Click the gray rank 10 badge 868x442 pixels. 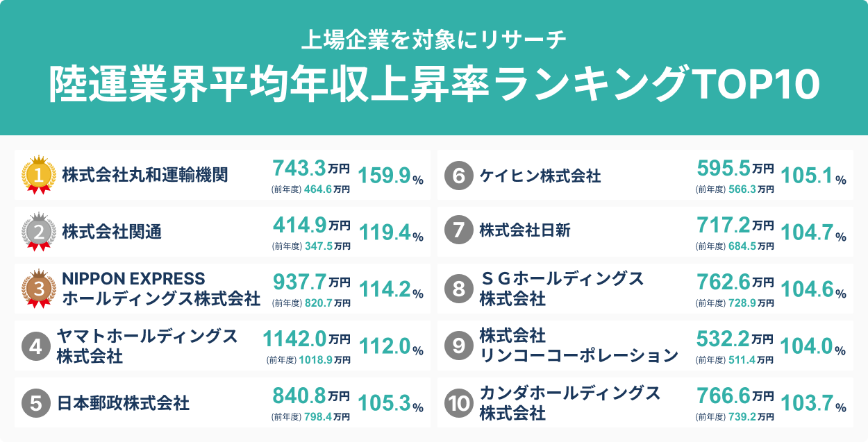[458, 403]
